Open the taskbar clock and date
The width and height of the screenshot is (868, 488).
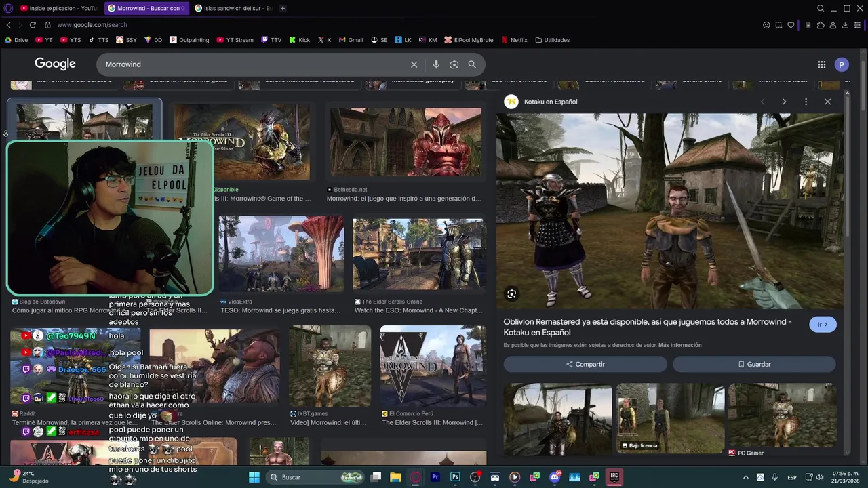point(846,477)
